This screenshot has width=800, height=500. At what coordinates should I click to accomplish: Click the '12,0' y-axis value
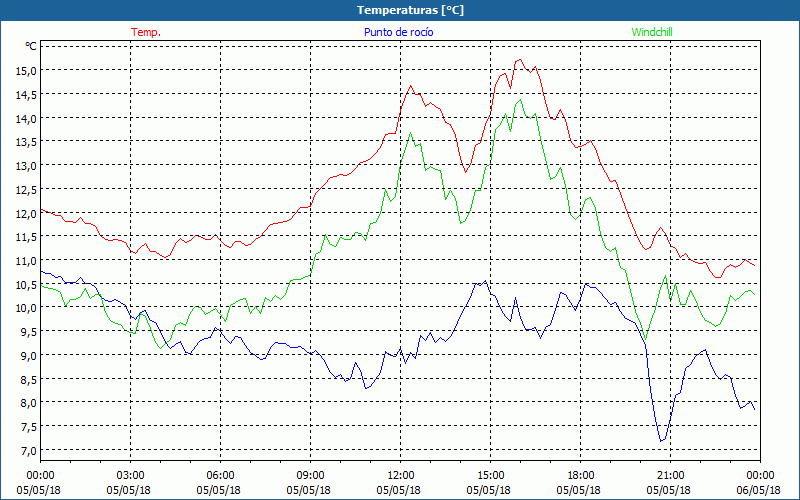pos(27,213)
